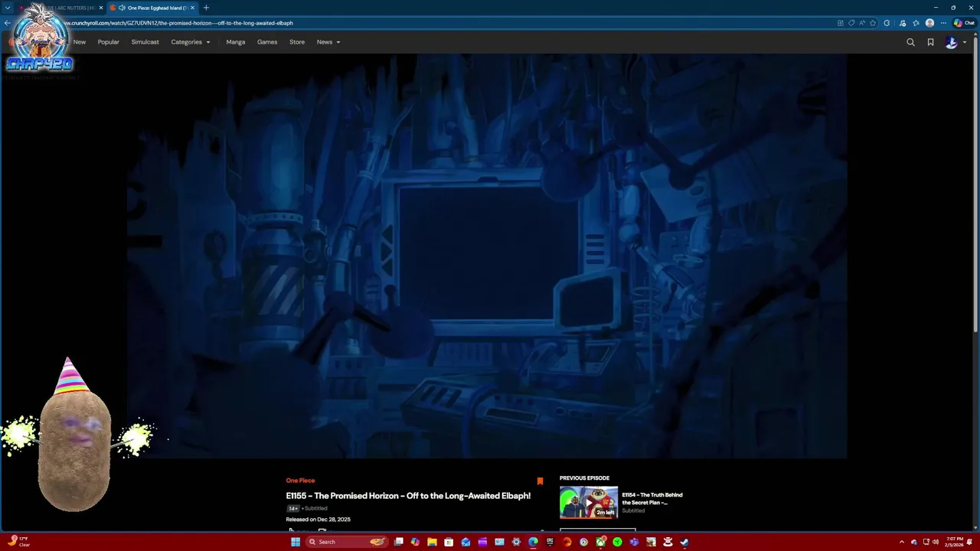Screen dimensions: 980x551
Task: Go to the Popular page
Action: pos(108,42)
